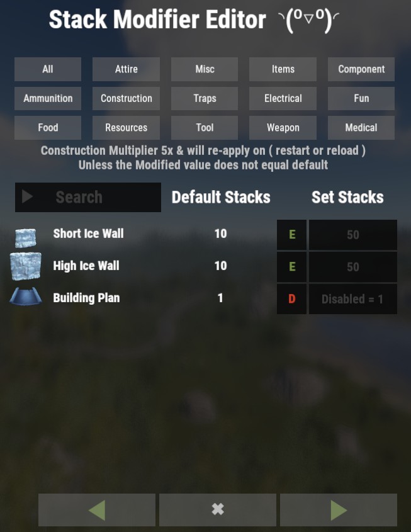Click the Search input field
411x532 pixels.
tap(88, 197)
